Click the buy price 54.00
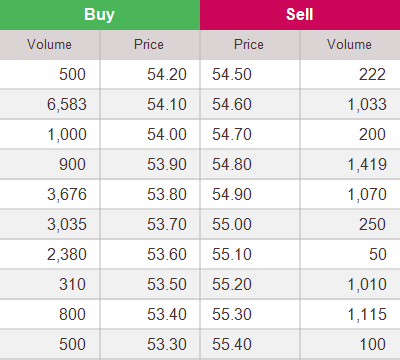The height and width of the screenshot is (360, 400). (167, 134)
